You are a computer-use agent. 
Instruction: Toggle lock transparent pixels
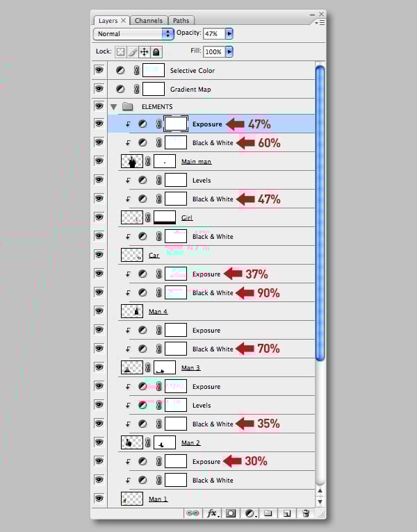[x=120, y=52]
